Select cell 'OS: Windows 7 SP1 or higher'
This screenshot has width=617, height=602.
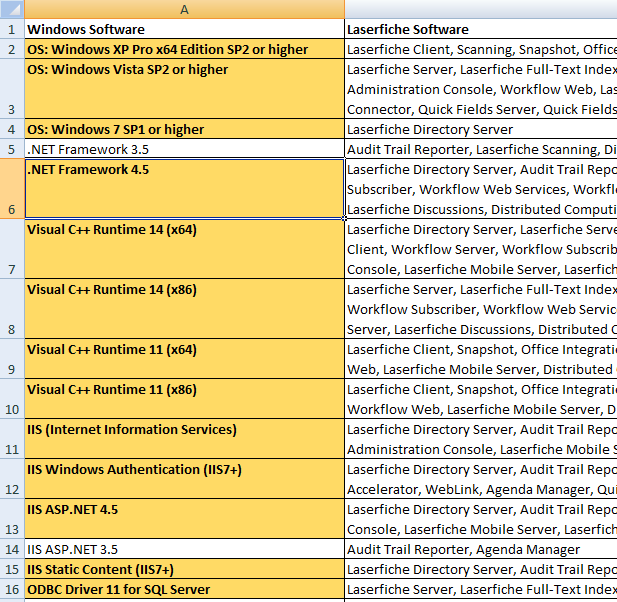pos(185,129)
